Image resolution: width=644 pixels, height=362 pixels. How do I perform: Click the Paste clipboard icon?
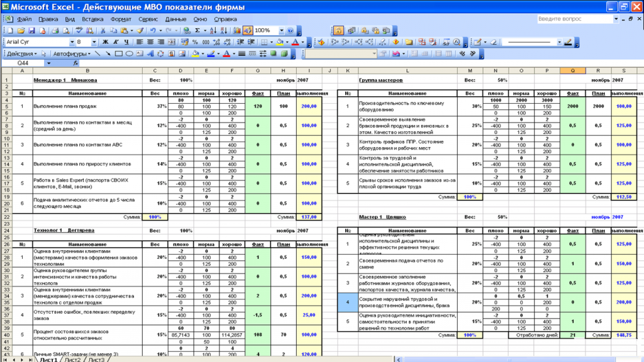(124, 31)
